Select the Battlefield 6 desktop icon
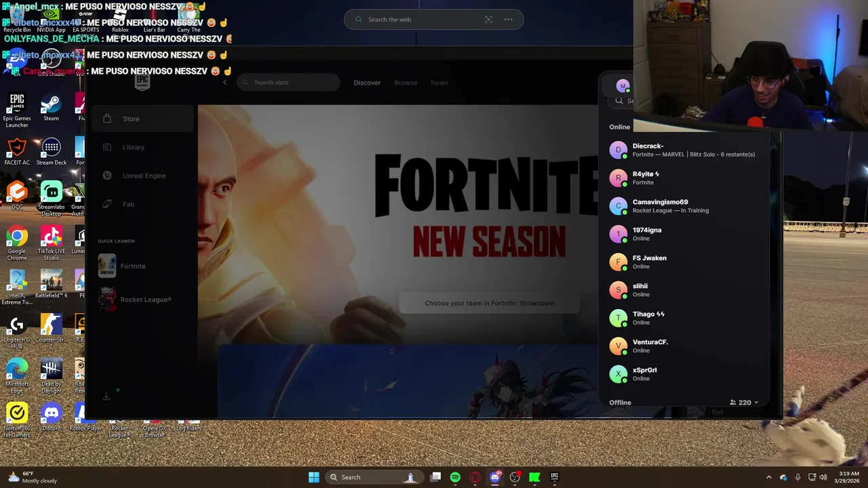 tap(51, 285)
